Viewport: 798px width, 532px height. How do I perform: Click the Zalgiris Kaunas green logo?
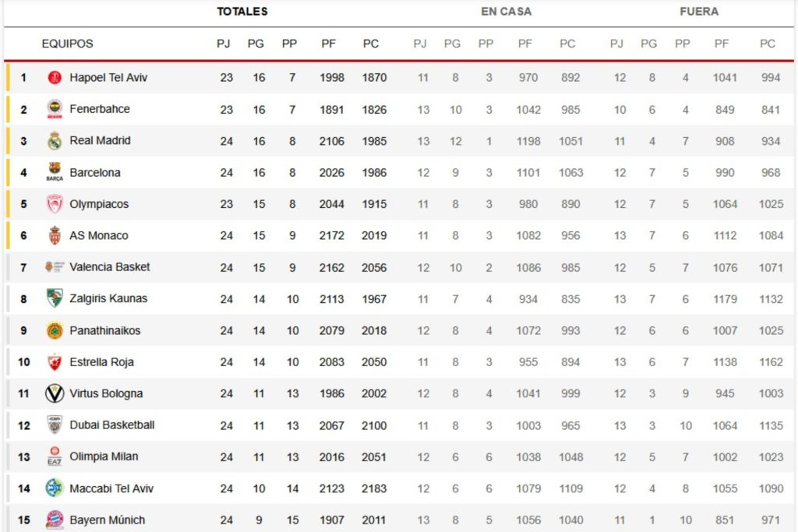[54, 298]
